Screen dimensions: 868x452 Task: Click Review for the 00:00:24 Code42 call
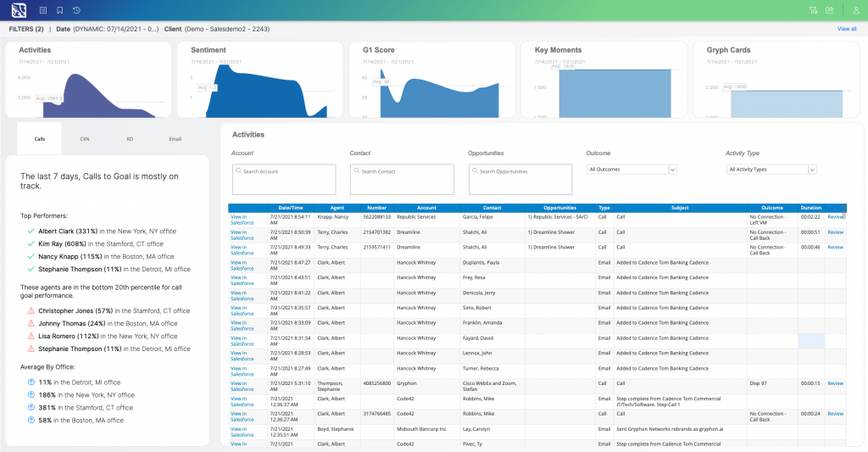coord(835,414)
